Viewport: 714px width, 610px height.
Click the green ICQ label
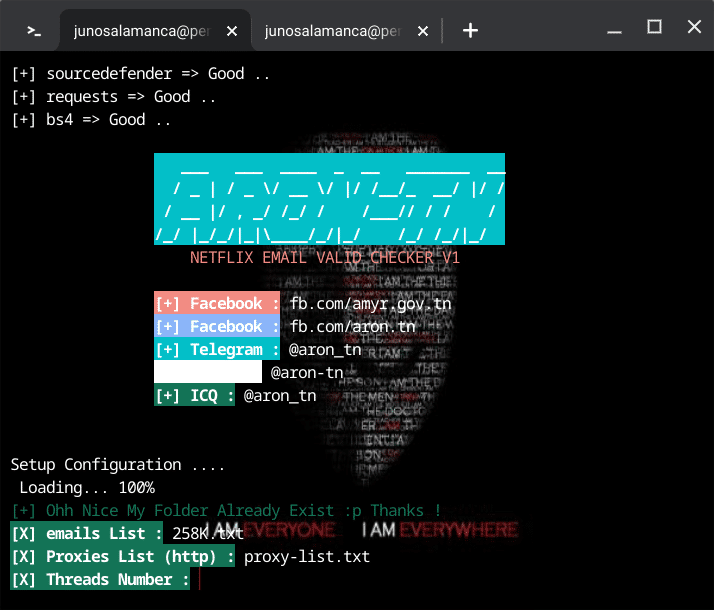[194, 394]
